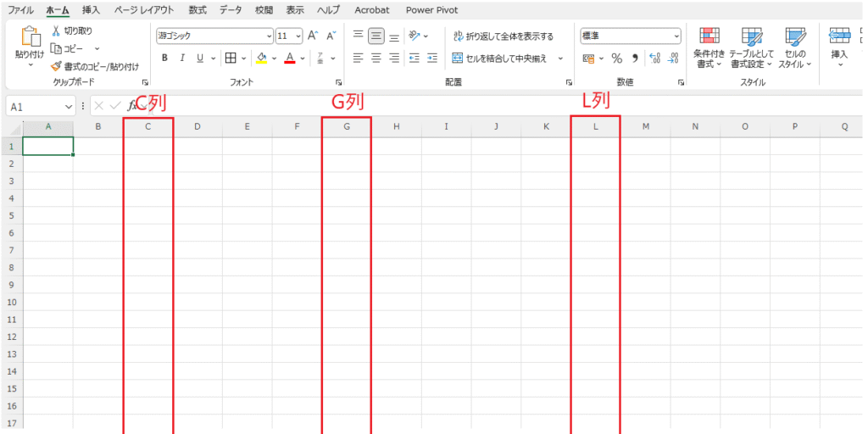
Task: Toggle Wrap Text (折り返して全体を表示する)
Action: [503, 36]
